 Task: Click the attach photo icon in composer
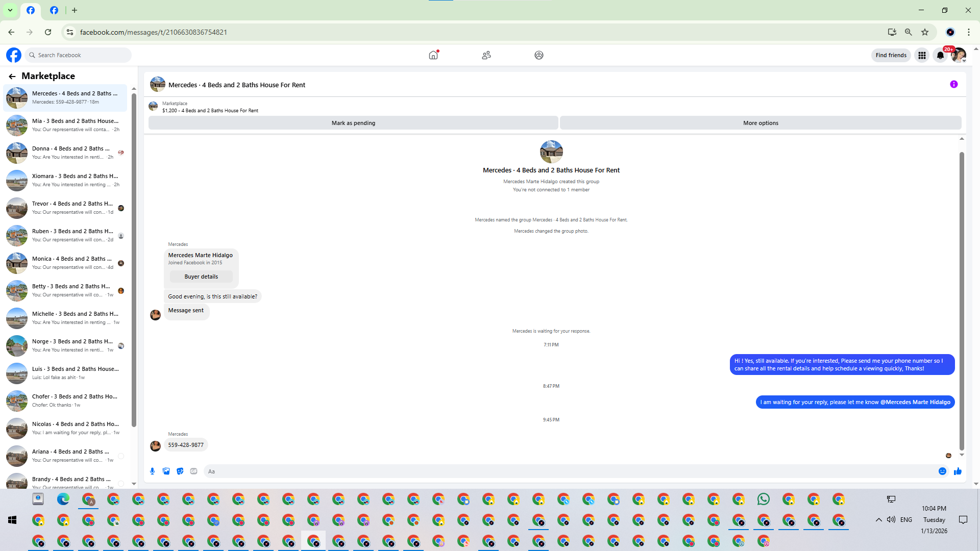pyautogui.click(x=166, y=471)
